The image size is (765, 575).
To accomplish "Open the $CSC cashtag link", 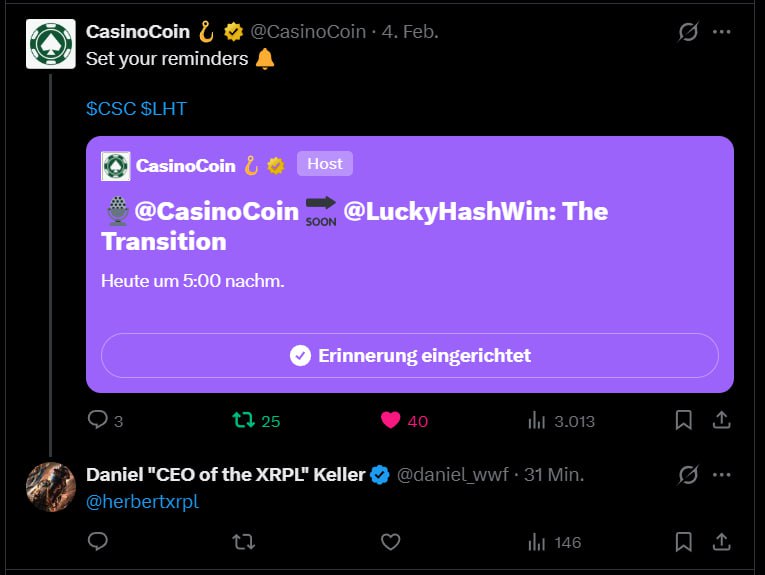I will [110, 109].
